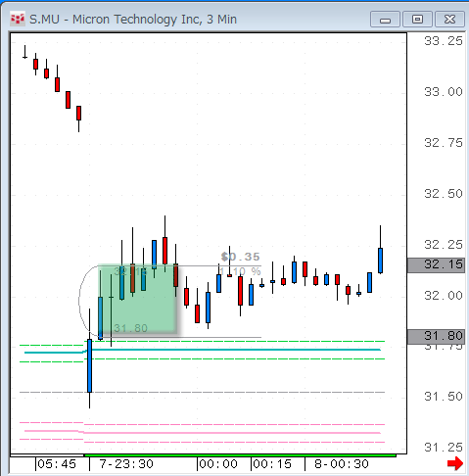This screenshot has height=476, width=469.
Task: Click the 31.80 price marker on scale
Action: [436, 336]
